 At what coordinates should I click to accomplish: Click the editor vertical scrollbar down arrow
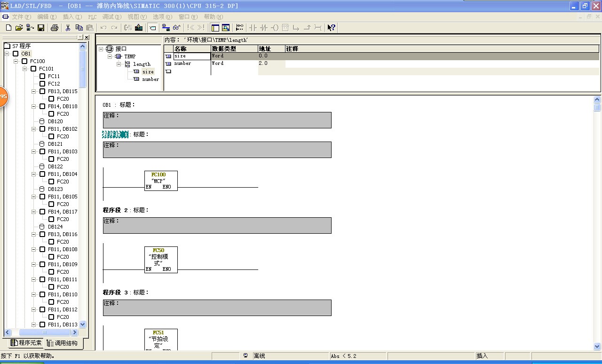point(597,347)
